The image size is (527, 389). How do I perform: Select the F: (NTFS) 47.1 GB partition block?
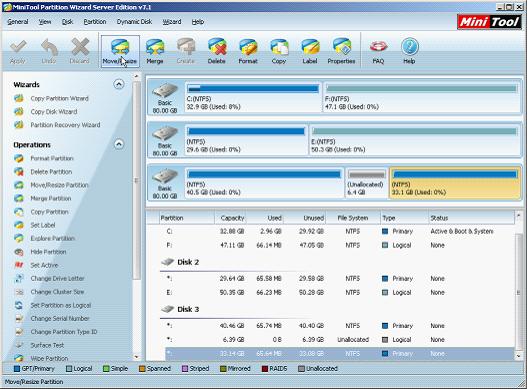tap(421, 98)
